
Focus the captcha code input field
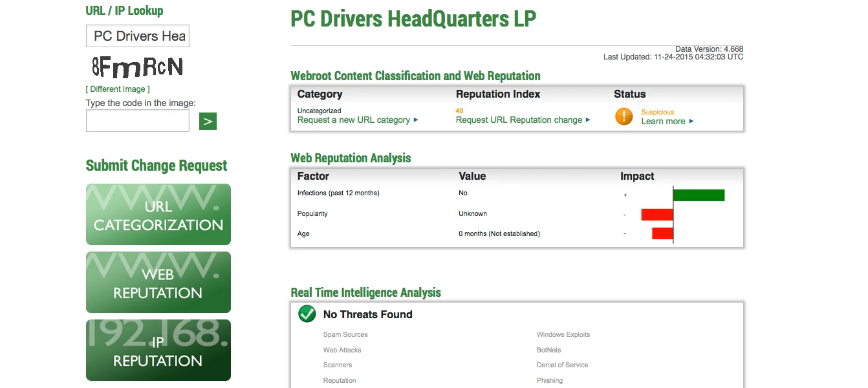[x=138, y=121]
